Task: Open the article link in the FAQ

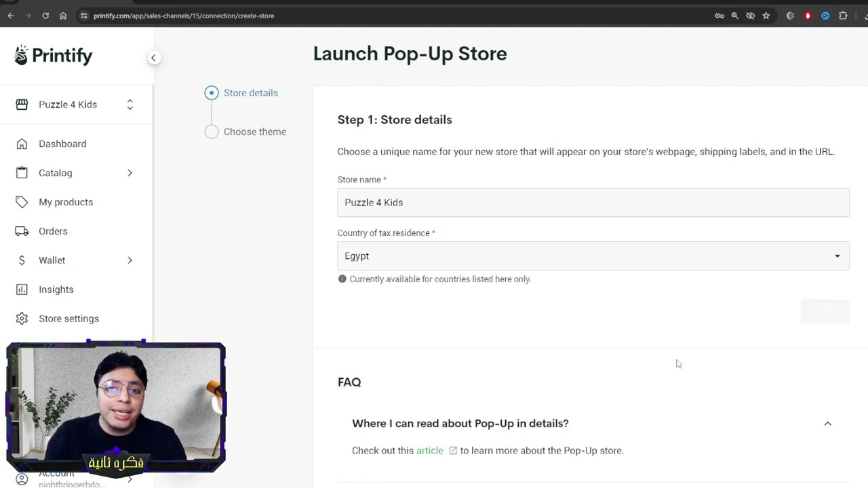Action: [430, 451]
